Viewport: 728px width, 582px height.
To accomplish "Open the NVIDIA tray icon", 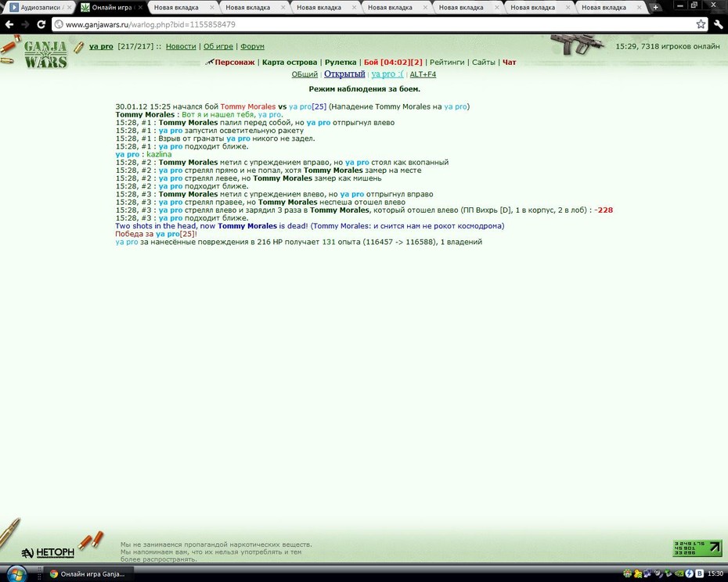I will 679,573.
